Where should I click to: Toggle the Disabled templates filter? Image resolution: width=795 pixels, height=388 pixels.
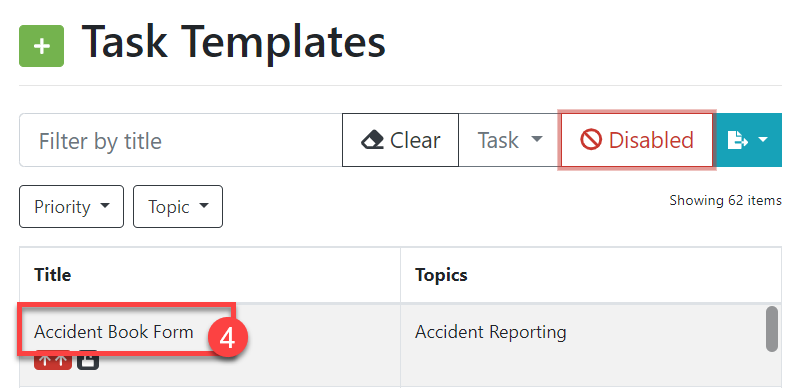[x=637, y=140]
